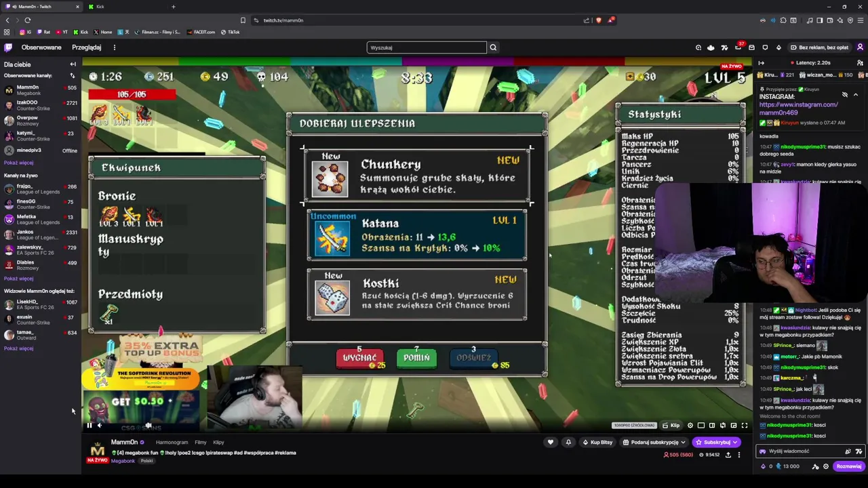
Task: Click the Kup Bitsy button
Action: tap(597, 443)
